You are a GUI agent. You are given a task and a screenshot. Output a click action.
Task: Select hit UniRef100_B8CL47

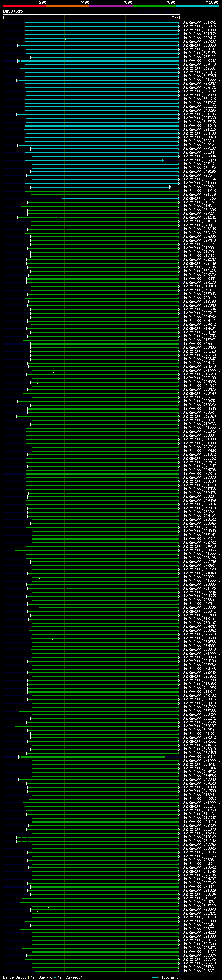pos(199,806)
